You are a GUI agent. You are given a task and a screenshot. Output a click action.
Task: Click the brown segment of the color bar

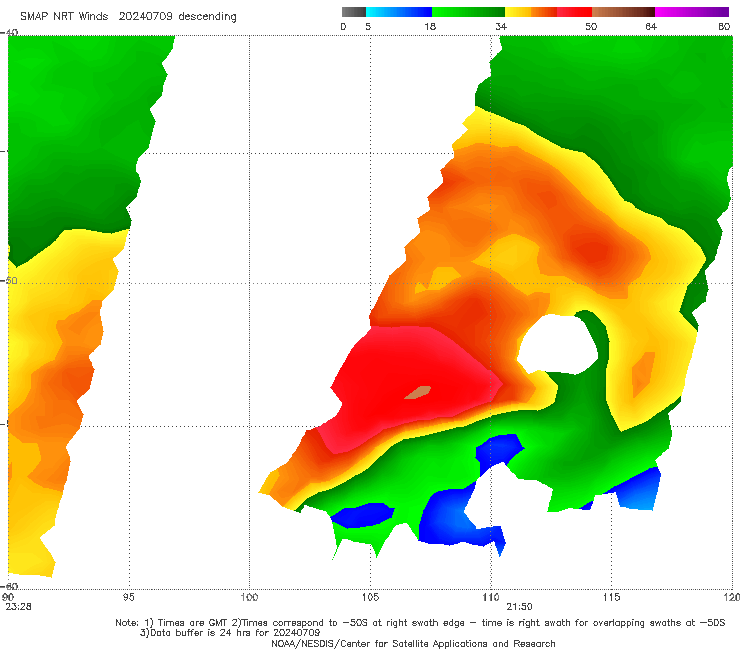tap(623, 12)
